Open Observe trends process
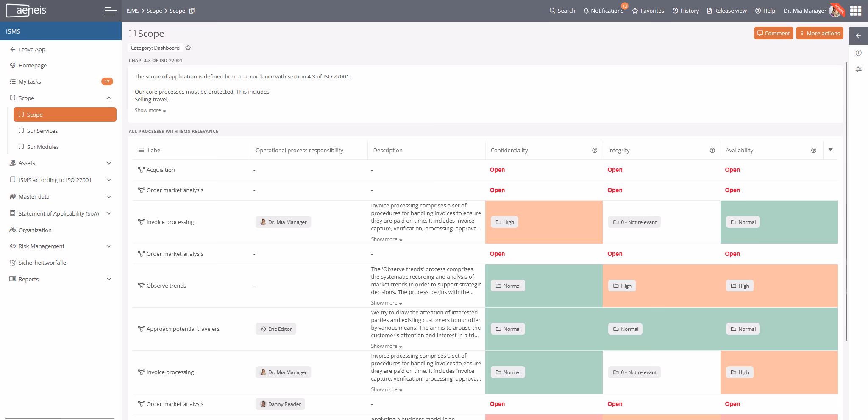868x420 pixels. click(166, 286)
